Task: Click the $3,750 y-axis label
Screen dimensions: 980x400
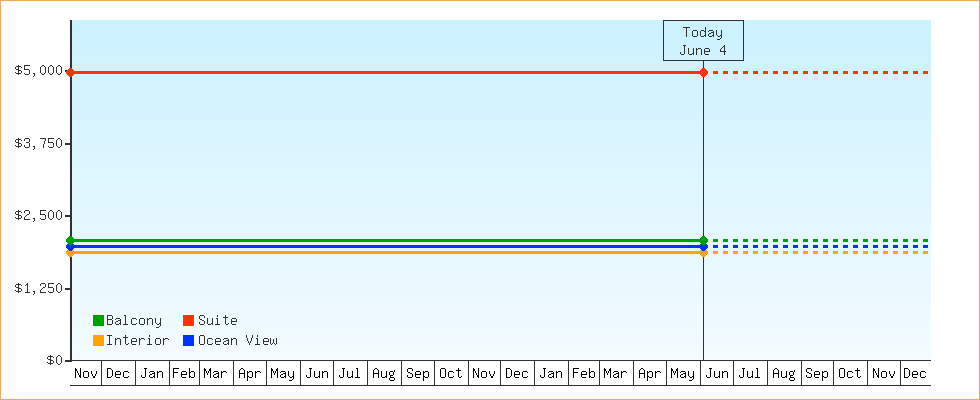Action: (38, 143)
